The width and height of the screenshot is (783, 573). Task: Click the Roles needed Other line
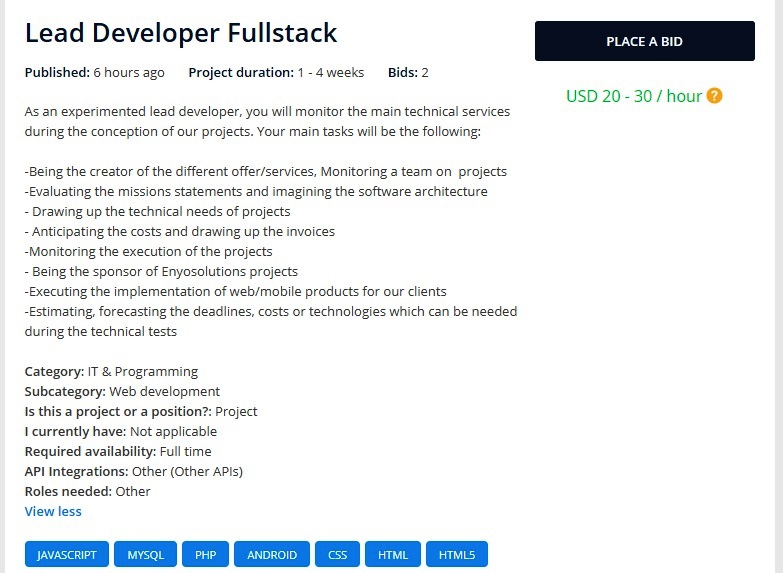pos(87,491)
